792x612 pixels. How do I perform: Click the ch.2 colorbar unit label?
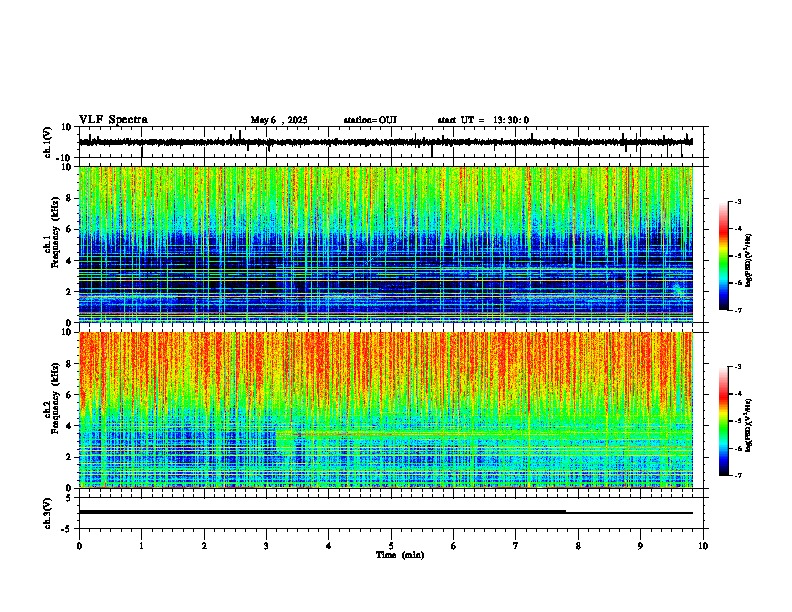coord(749,425)
